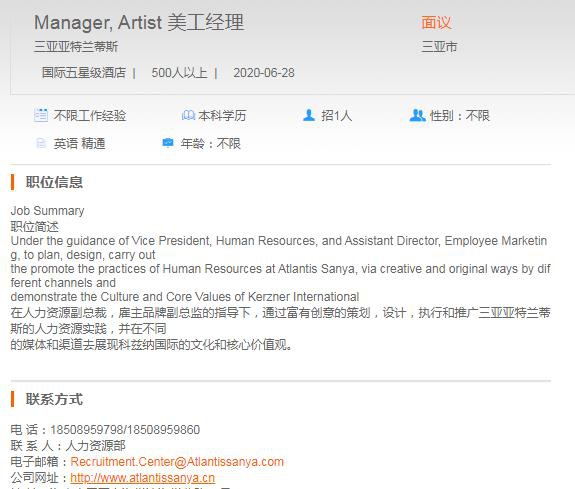Viewport: 575px width, 489px height.
Task: Click the posting date 2020-06-28
Action: click(264, 73)
